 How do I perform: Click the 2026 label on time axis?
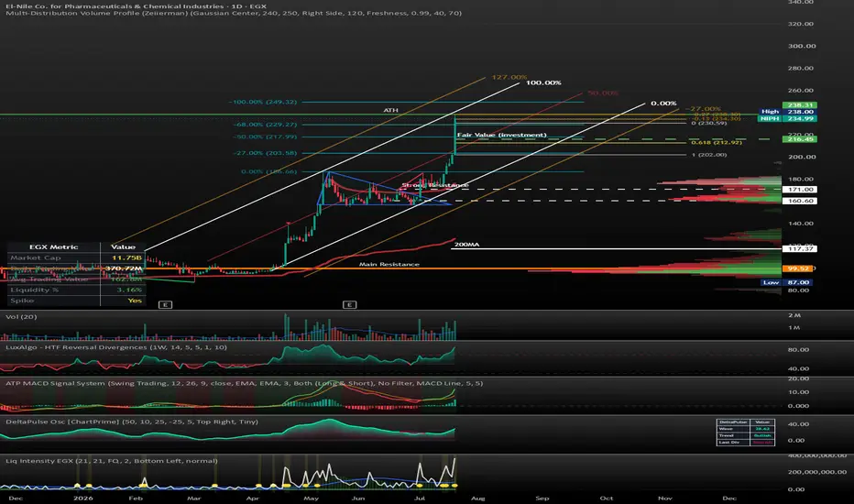[82, 498]
